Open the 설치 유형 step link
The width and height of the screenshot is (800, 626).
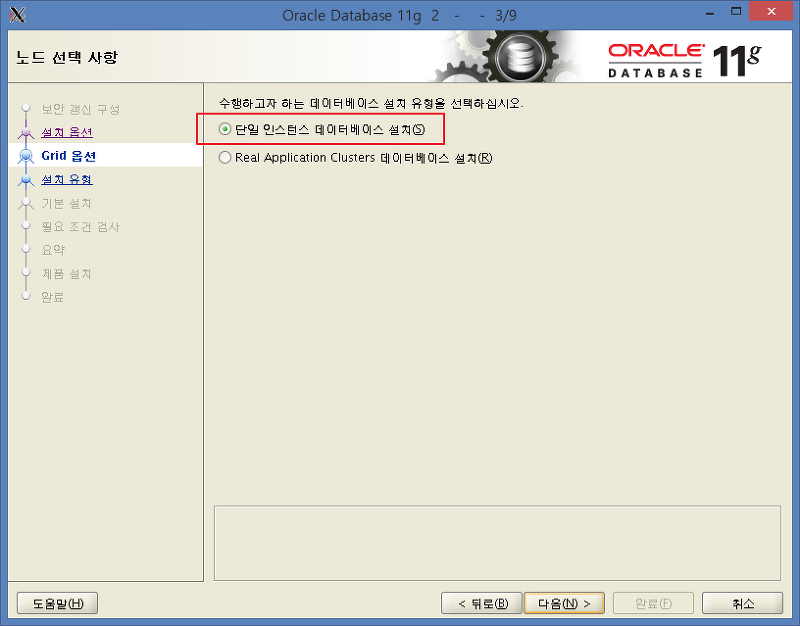[x=67, y=180]
